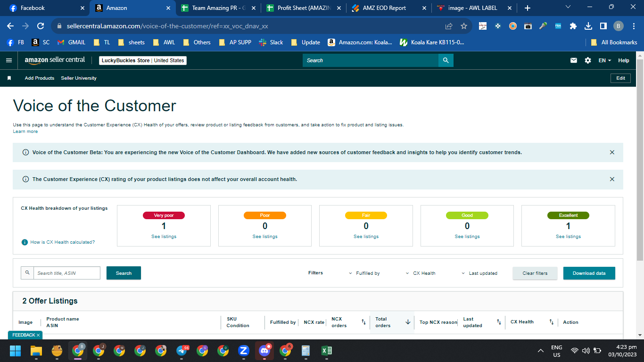
Task: Open the All Bookmarks folder
Action: pyautogui.click(x=614, y=42)
